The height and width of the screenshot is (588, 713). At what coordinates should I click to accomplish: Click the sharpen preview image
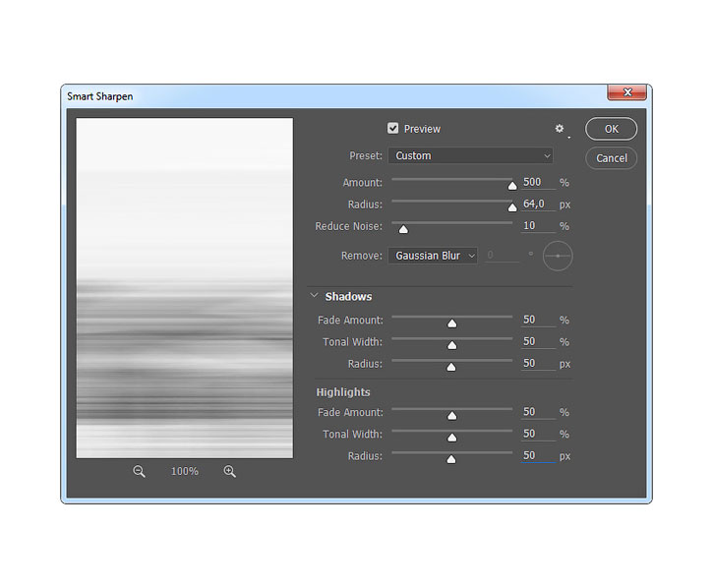tap(185, 288)
